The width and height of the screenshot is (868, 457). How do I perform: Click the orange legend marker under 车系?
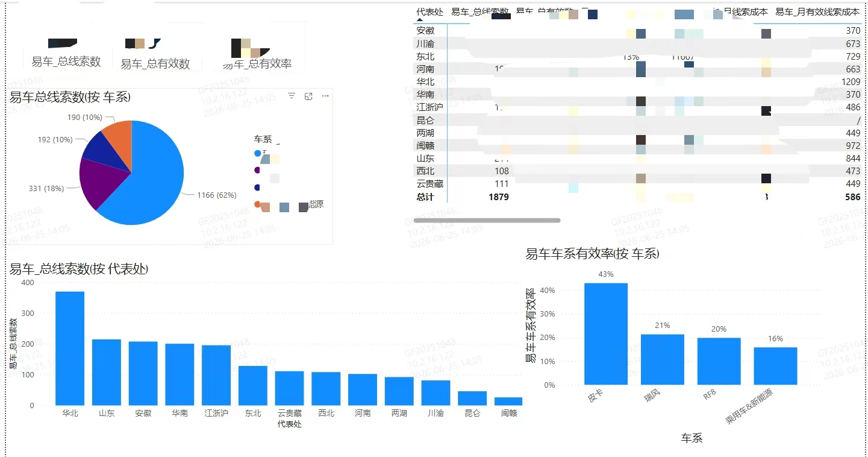click(x=258, y=204)
